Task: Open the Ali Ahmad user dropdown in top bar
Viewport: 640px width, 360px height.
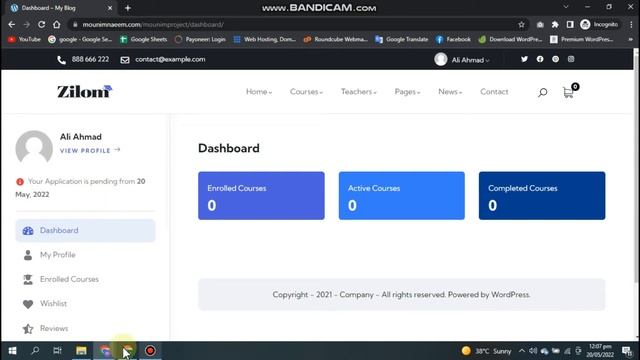Action: click(x=462, y=60)
